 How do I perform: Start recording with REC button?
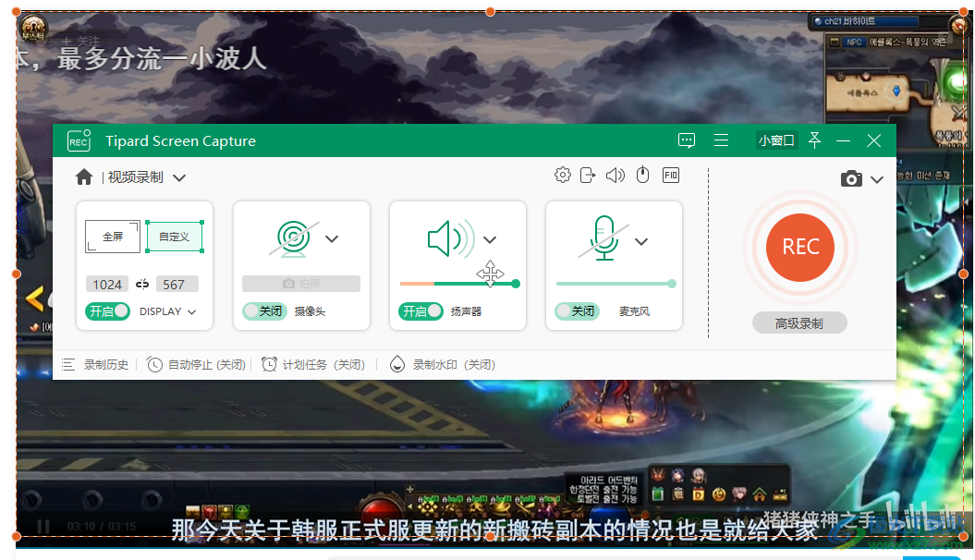point(800,248)
